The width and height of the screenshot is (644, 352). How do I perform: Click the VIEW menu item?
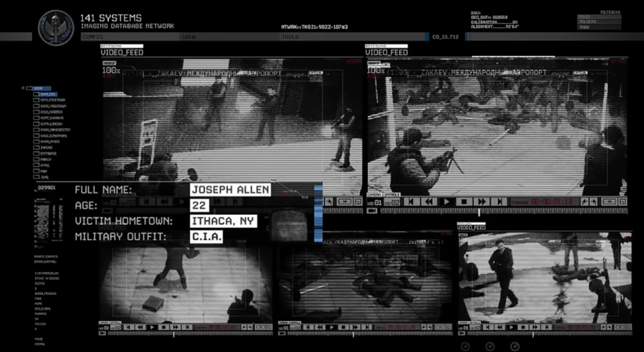(189, 37)
